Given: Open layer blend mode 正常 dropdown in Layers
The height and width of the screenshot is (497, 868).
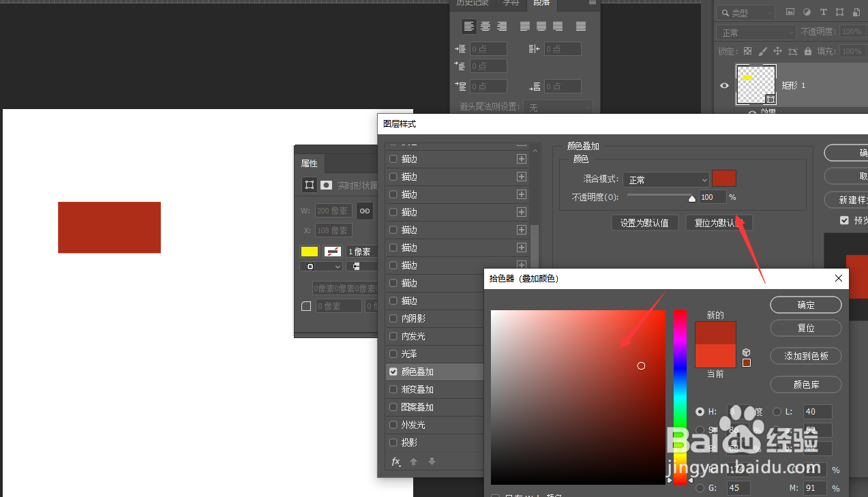Looking at the screenshot, I should coord(755,32).
